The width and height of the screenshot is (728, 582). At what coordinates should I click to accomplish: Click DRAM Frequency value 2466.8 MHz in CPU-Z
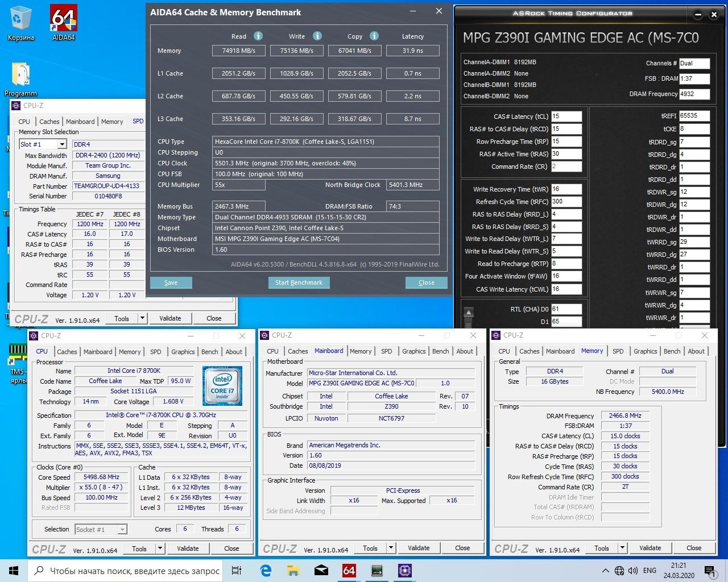625,416
